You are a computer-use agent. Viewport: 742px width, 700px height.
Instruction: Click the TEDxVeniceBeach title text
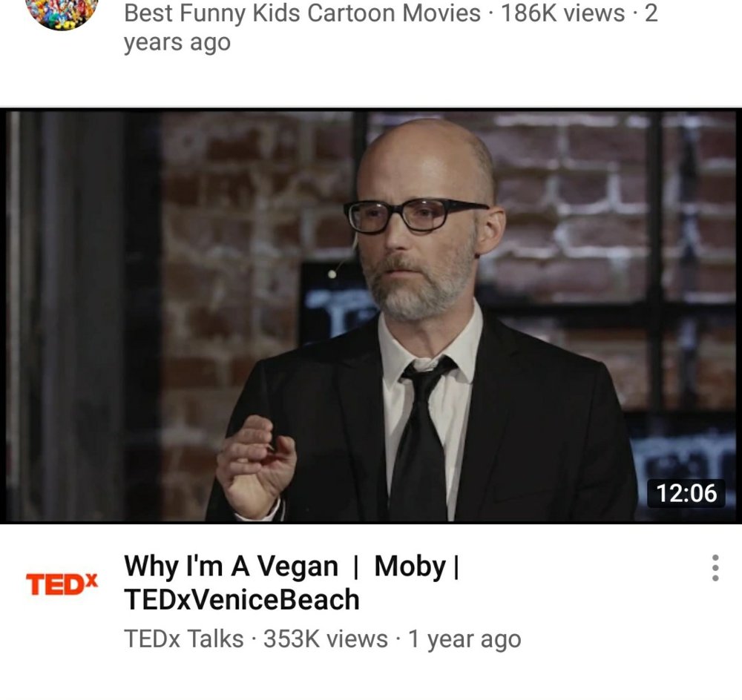click(242, 600)
